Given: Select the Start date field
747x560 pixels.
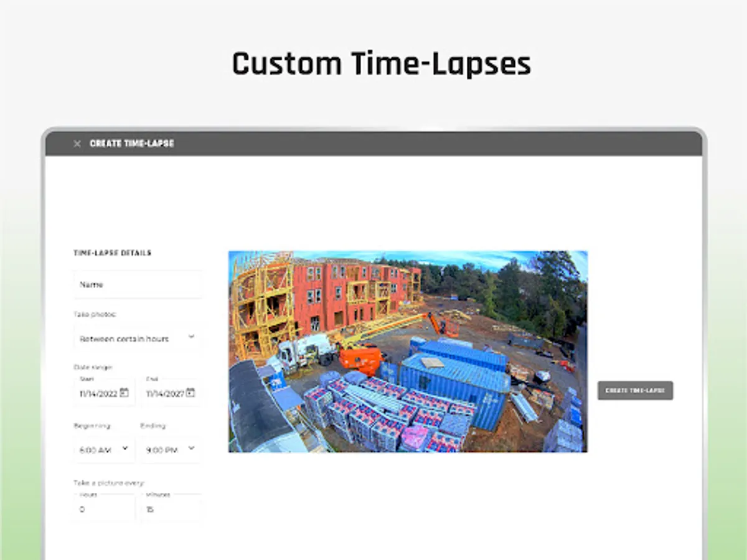Looking at the screenshot, I should pos(104,393).
